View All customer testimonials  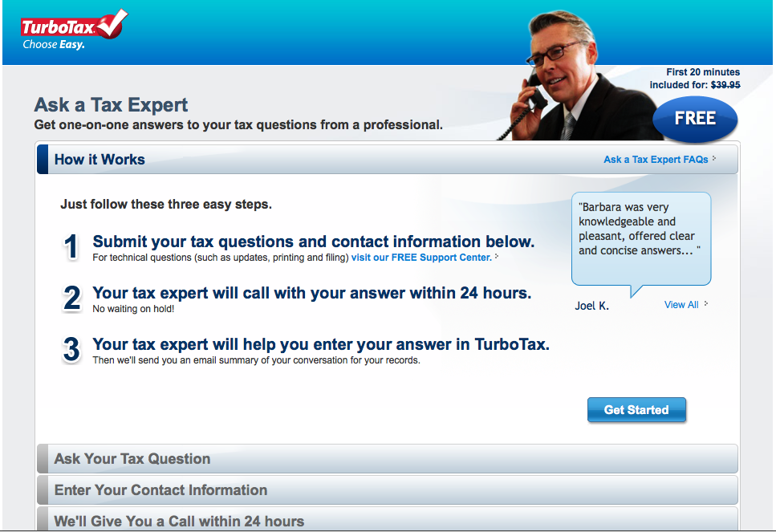[x=681, y=305]
